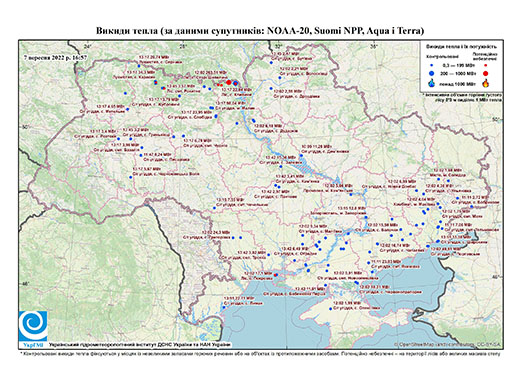This screenshot has width=520, height=368.
Task: Click the large blue marker near the Kyiv reservoir
Action: click(235, 83)
